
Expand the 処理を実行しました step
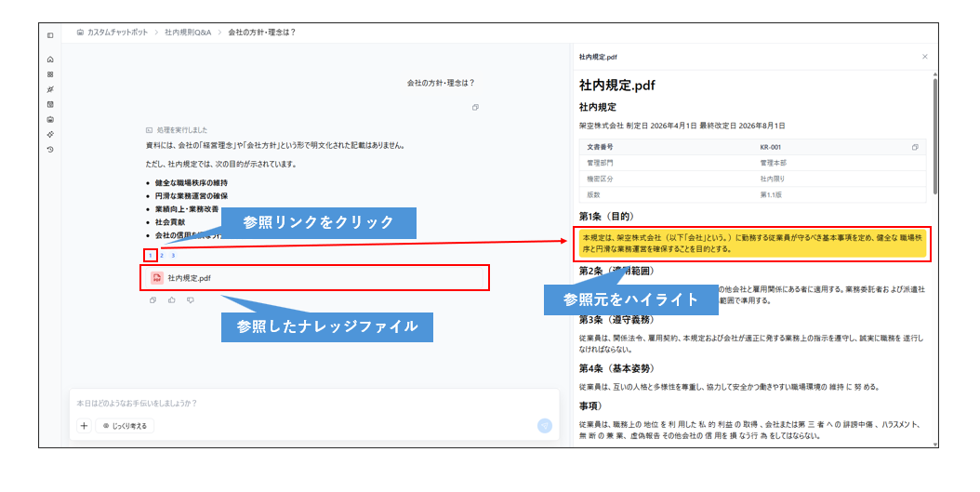177,130
